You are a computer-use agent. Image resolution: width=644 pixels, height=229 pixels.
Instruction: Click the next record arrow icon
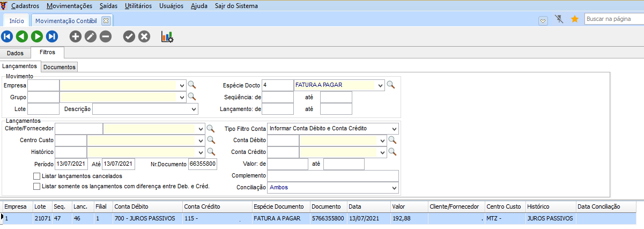tap(37, 36)
